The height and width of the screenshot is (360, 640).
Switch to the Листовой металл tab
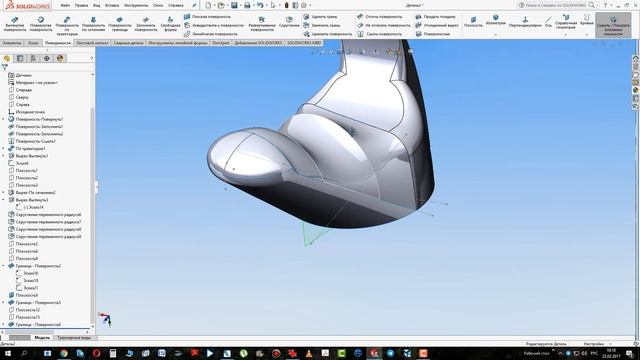tap(92, 43)
